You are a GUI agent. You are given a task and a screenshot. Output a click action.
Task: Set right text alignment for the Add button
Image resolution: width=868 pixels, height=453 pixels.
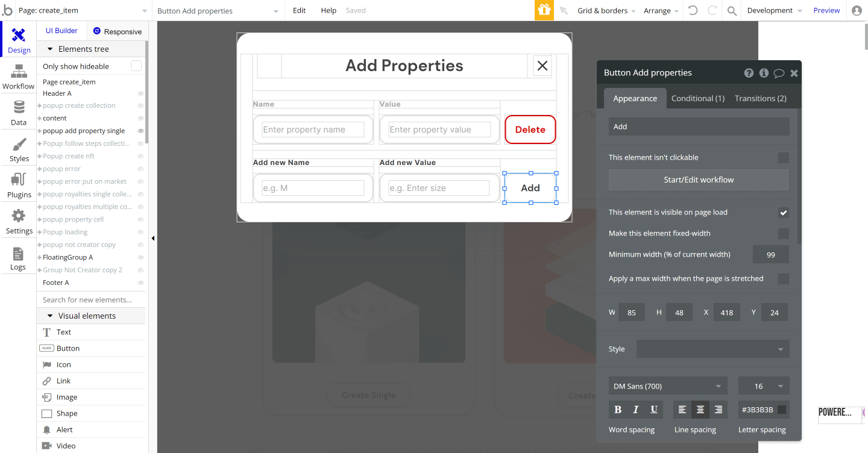click(718, 409)
